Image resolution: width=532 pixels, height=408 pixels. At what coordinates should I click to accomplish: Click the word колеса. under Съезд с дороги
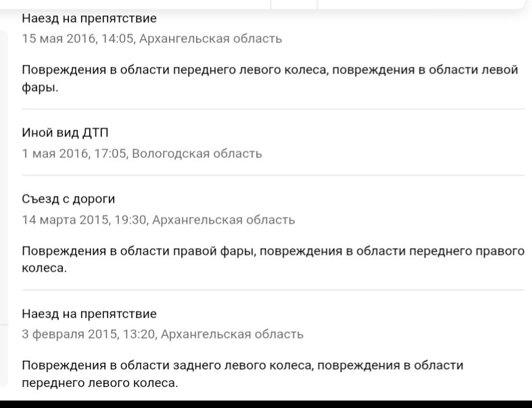tap(45, 268)
